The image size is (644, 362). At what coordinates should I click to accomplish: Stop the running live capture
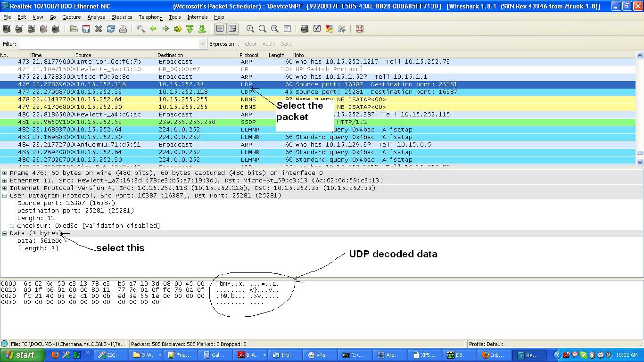[44, 29]
